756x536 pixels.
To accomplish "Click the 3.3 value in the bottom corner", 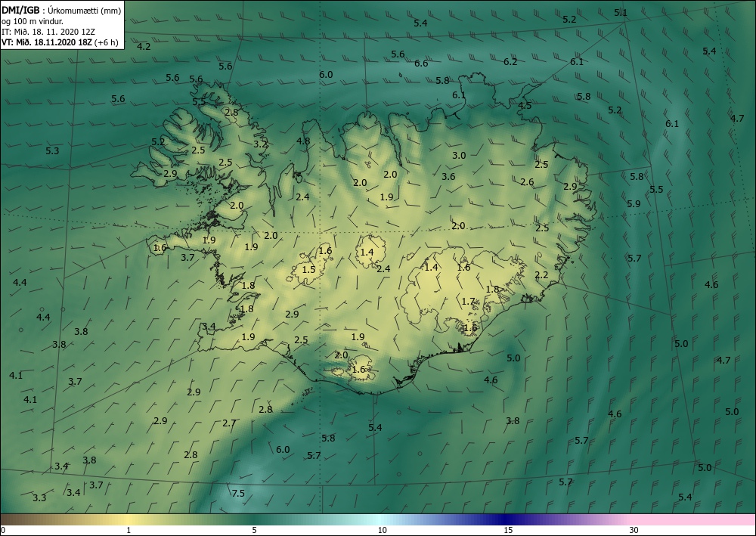I will (x=39, y=498).
